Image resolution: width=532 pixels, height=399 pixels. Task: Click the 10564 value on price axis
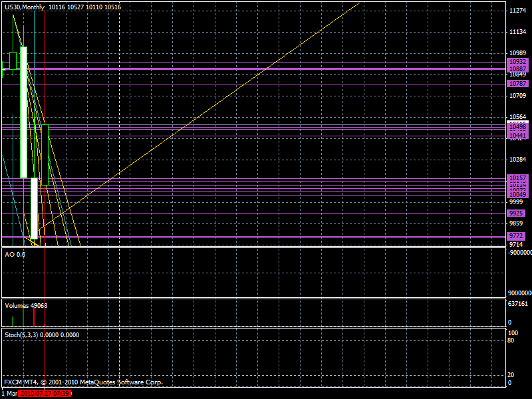click(518, 118)
